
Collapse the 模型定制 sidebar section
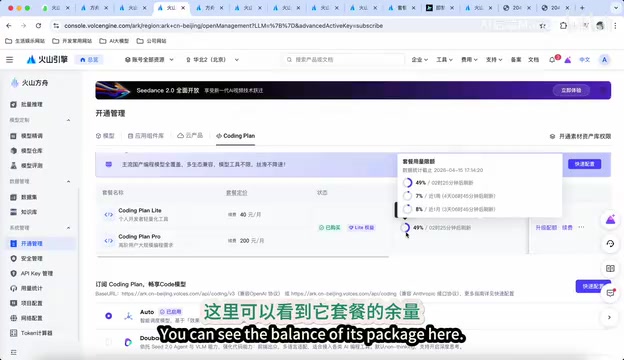(68, 120)
